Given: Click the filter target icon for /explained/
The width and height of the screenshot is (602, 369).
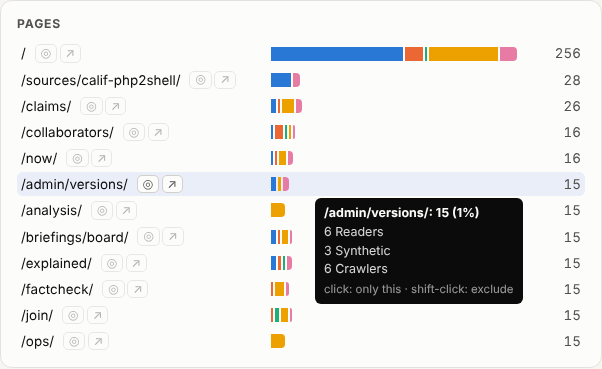Looking at the screenshot, I should 112,263.
